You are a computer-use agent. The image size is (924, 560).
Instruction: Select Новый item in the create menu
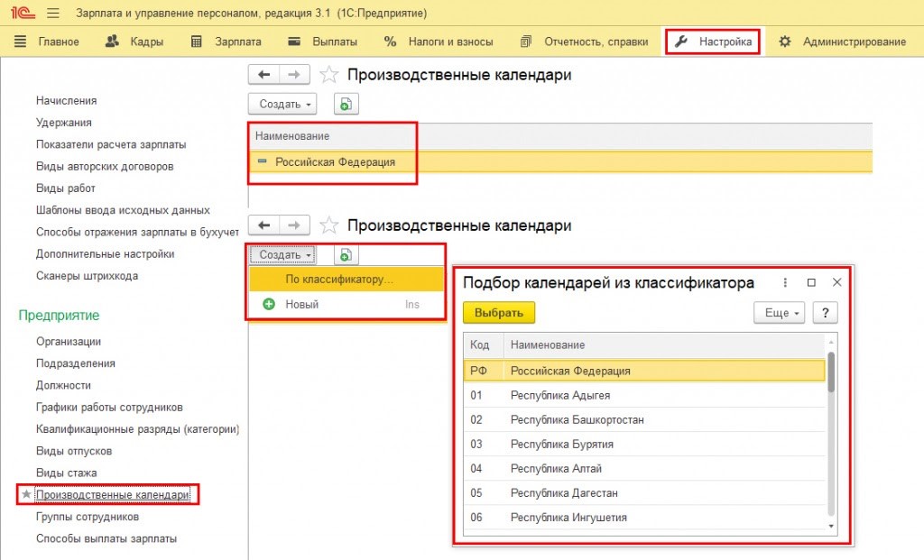pyautogui.click(x=301, y=305)
